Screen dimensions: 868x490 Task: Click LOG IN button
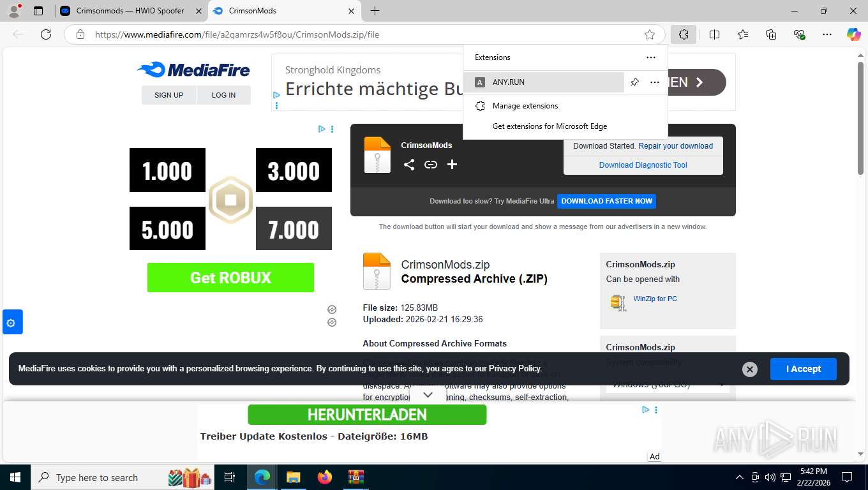click(223, 95)
